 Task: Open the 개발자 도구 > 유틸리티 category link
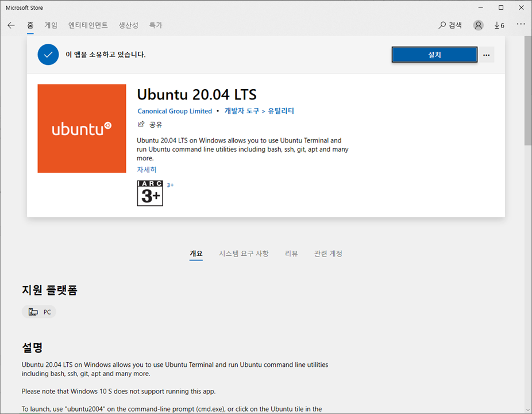(x=259, y=111)
